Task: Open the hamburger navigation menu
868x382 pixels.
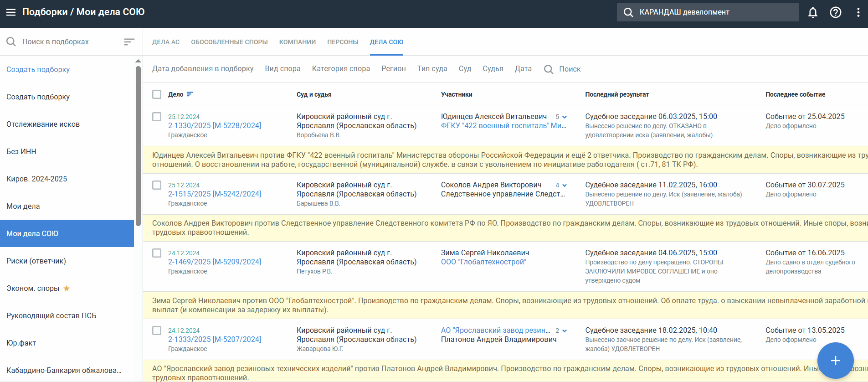Action: tap(11, 12)
